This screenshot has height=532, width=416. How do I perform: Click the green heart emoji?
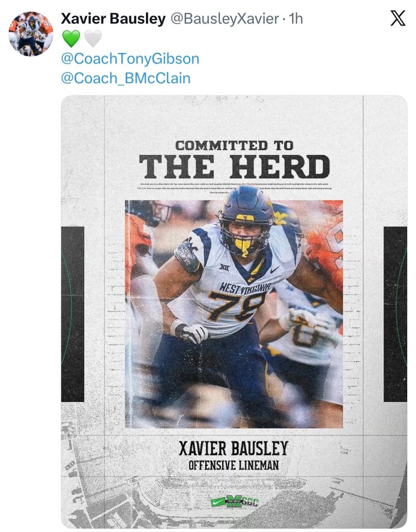[71, 38]
